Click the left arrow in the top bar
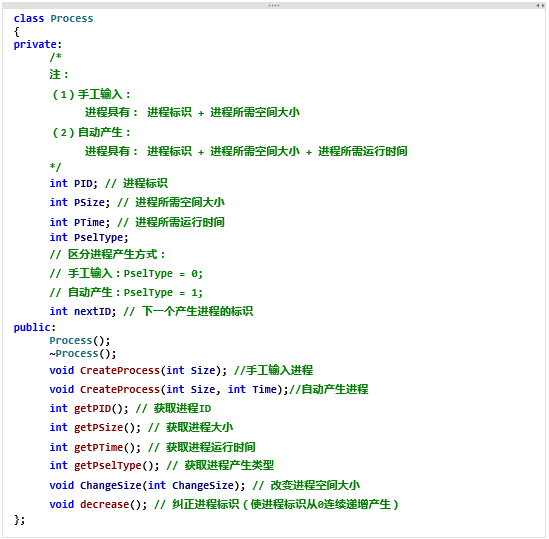The width and height of the screenshot is (549, 539). [537, 5]
